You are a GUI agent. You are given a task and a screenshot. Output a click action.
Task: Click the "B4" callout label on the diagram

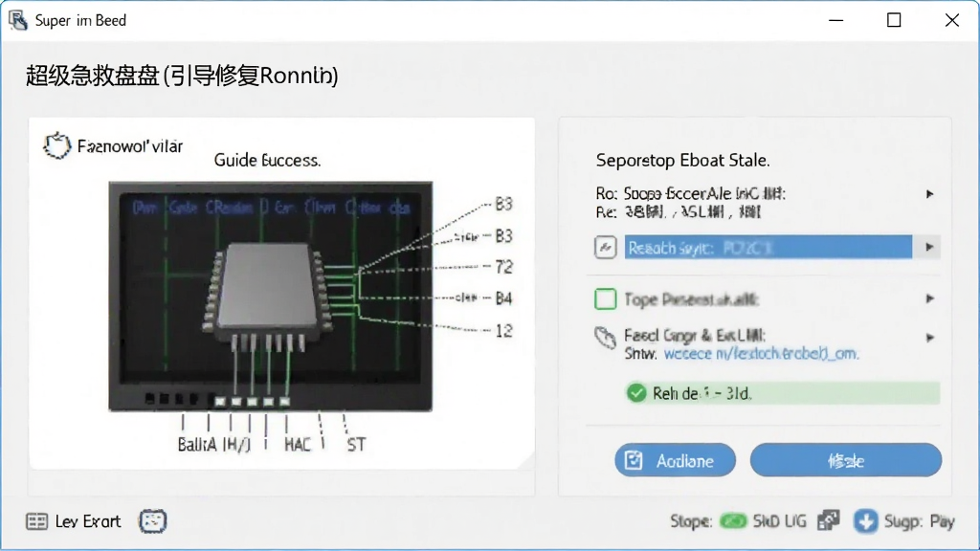coord(503,298)
